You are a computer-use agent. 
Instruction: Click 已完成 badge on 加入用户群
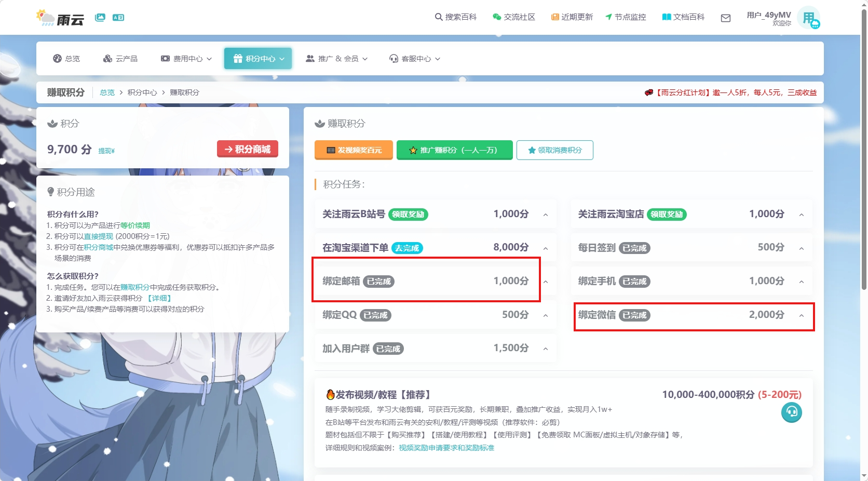click(x=388, y=349)
